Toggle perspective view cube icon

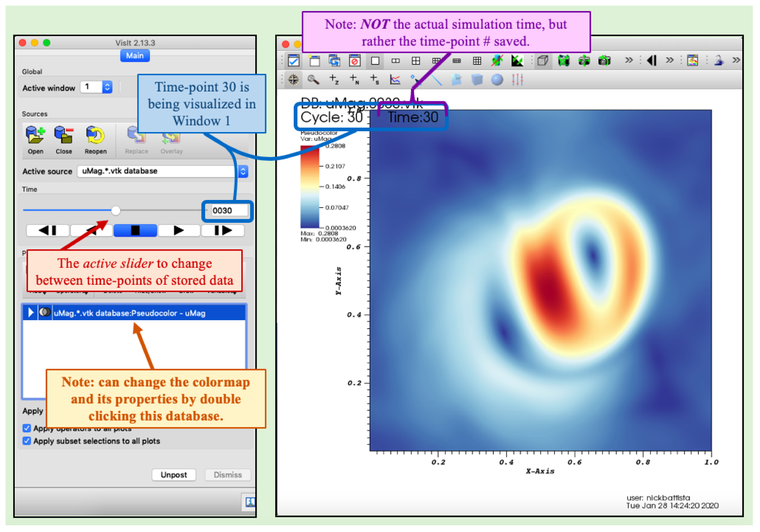point(543,61)
